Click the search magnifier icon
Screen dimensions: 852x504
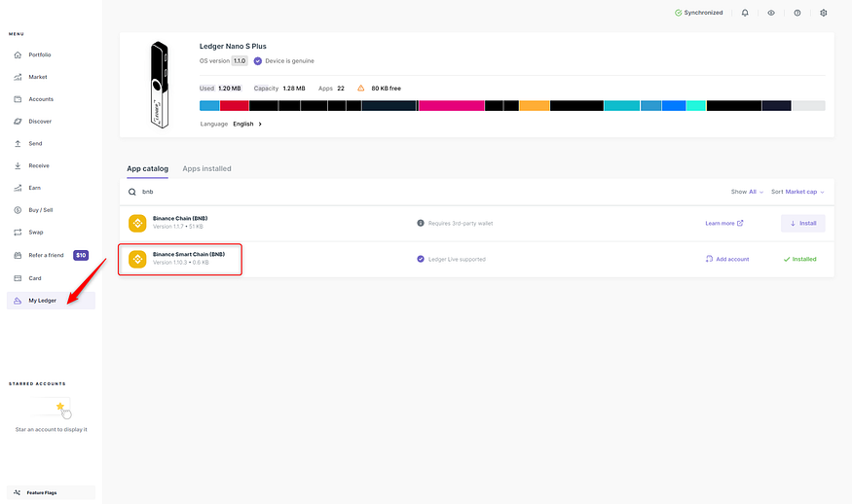click(x=132, y=192)
